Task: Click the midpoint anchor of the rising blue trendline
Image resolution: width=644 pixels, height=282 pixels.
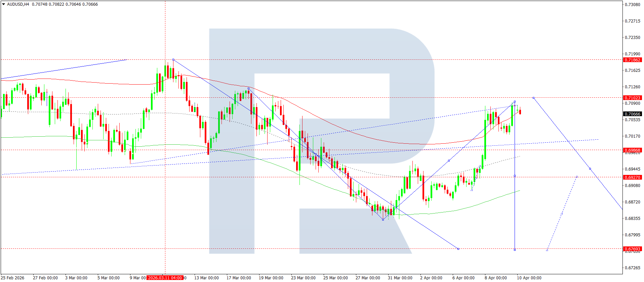Action: (x=449, y=160)
